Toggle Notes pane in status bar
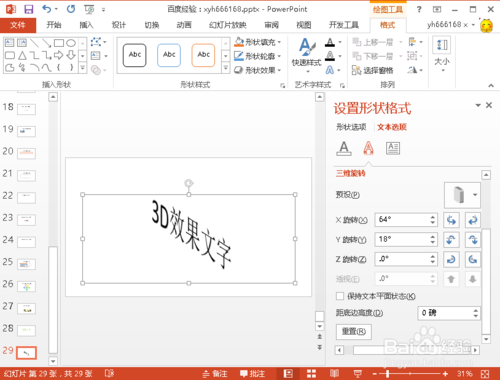The width and height of the screenshot is (500, 380). coord(215,374)
